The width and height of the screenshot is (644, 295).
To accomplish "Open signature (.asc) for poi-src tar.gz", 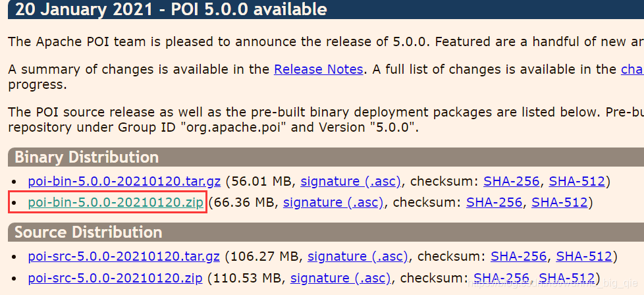I will 358,257.
